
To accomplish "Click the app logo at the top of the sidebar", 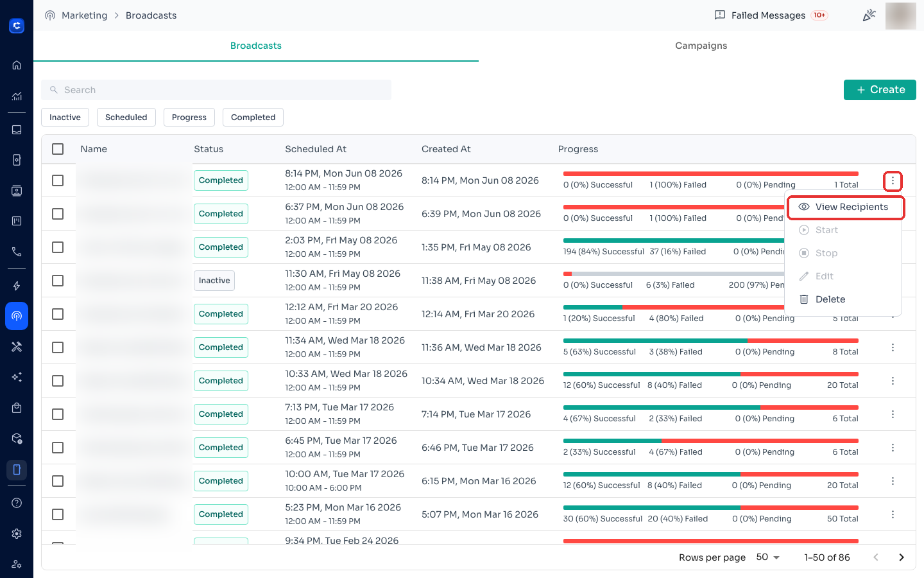I will point(17,26).
